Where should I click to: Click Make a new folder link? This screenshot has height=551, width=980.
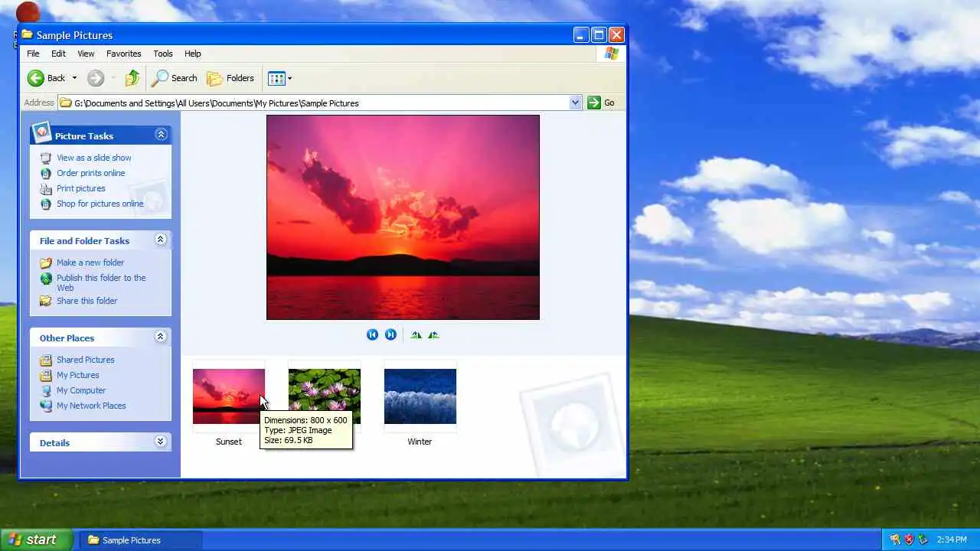pos(90,262)
